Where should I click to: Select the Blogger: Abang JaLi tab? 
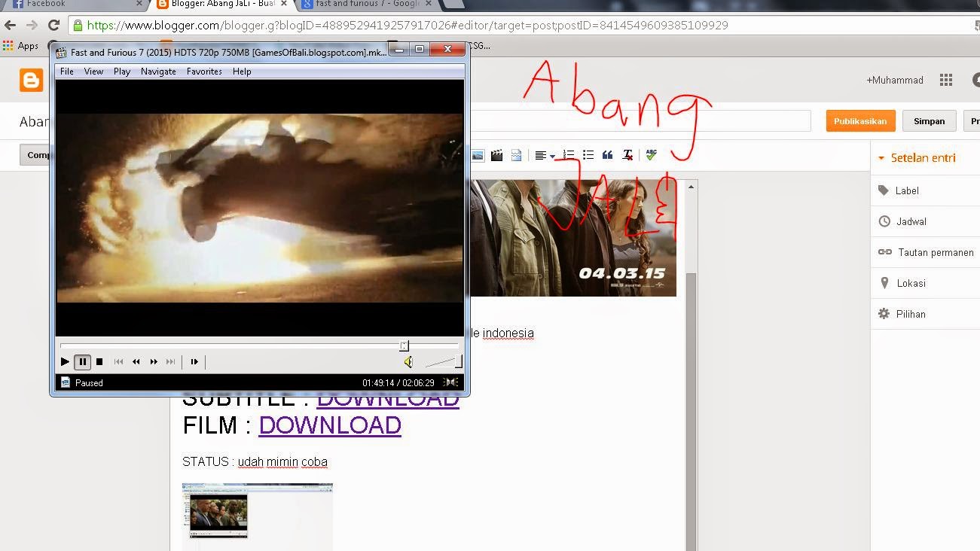pyautogui.click(x=221, y=5)
